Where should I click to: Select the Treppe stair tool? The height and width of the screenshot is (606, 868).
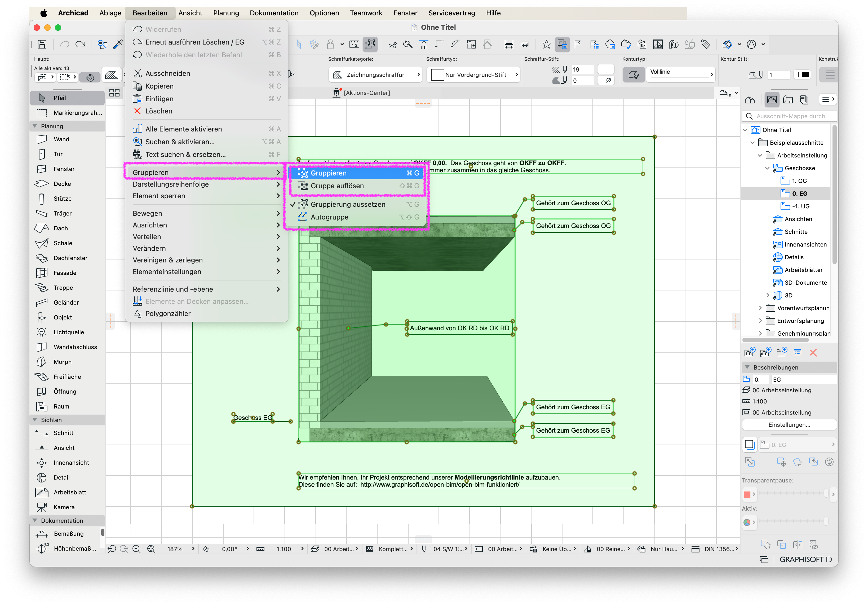point(67,287)
